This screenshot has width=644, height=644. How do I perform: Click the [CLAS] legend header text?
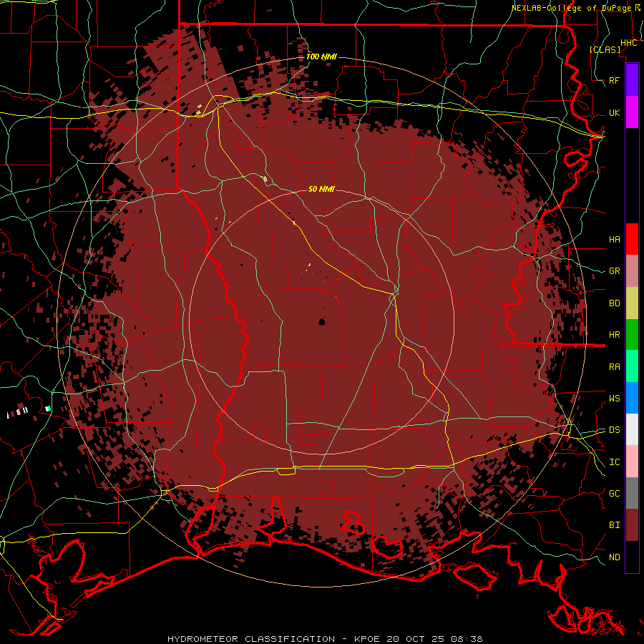coord(605,49)
